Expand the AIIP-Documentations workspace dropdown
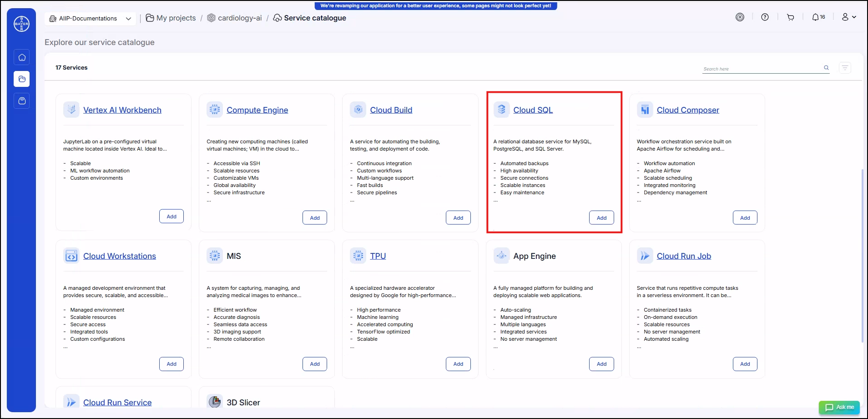Screen dimensions: 868x419 pos(91,19)
